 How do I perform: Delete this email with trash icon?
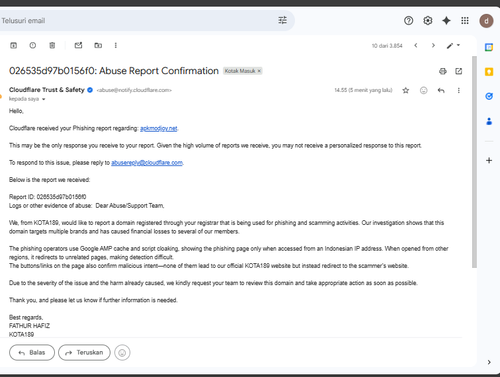point(52,45)
